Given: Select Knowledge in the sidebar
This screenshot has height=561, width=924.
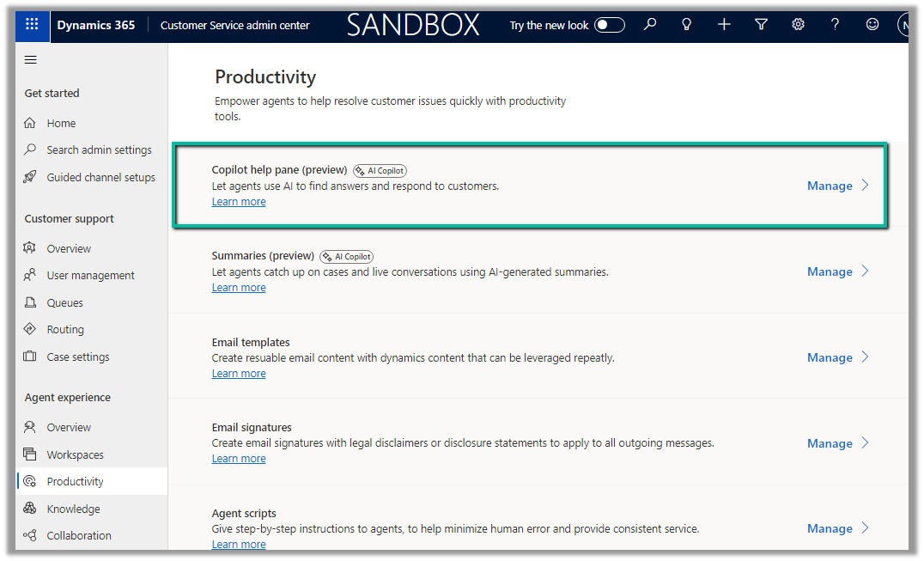Looking at the screenshot, I should (73, 509).
